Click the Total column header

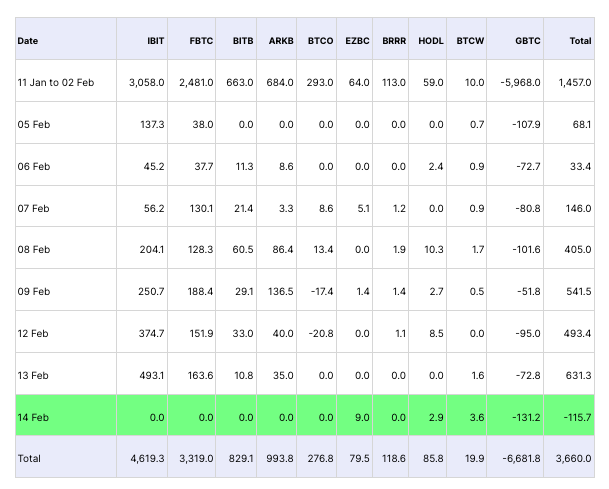[579, 41]
